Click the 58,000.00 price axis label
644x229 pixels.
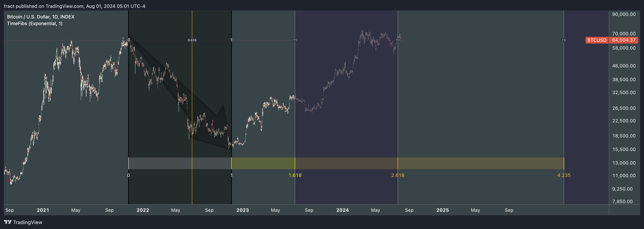tap(624, 48)
